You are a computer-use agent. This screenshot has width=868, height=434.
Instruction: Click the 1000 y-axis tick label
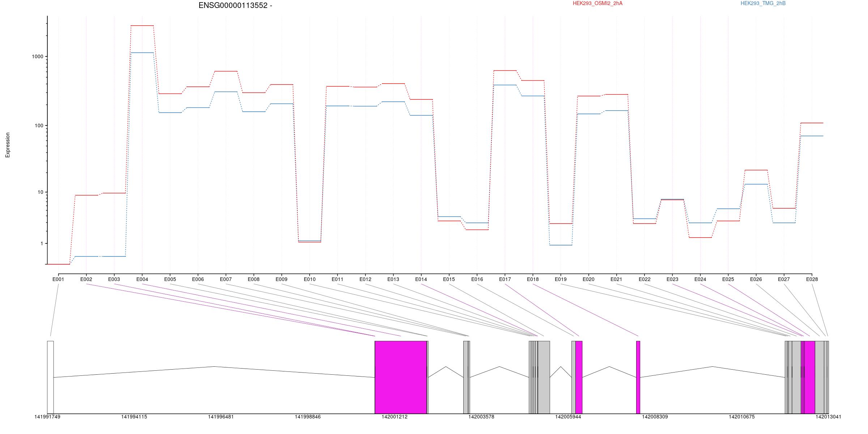(38, 57)
